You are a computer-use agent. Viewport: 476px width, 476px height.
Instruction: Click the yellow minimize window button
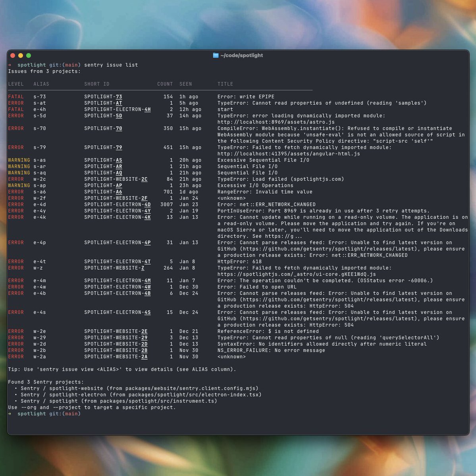point(21,56)
